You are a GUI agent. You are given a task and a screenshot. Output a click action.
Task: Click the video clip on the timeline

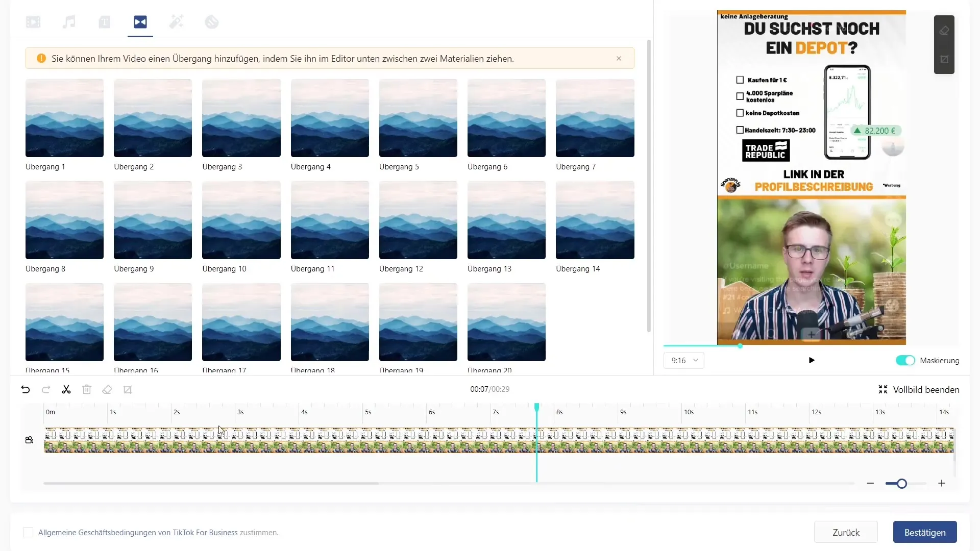tap(499, 440)
